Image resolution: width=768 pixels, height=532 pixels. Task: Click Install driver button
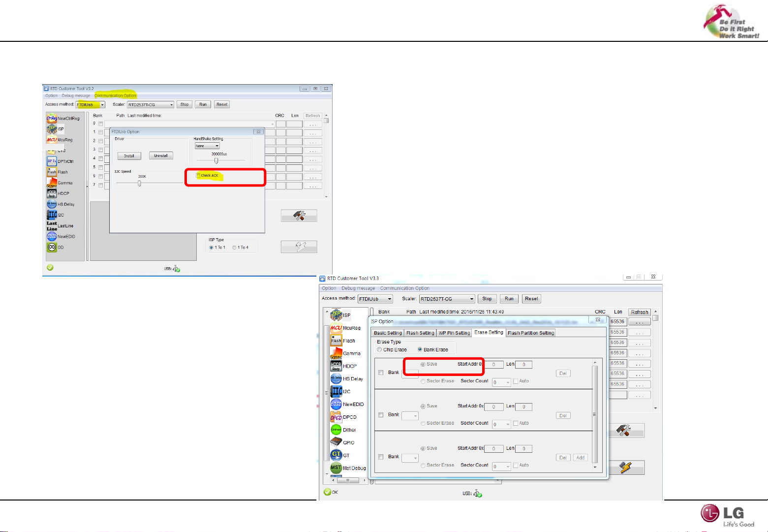129,156
